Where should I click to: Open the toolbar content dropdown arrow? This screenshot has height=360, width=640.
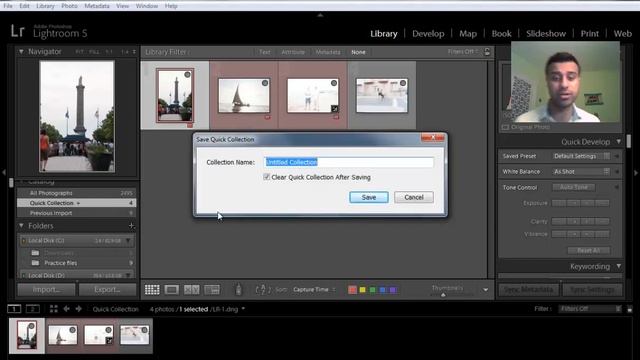click(x=485, y=290)
